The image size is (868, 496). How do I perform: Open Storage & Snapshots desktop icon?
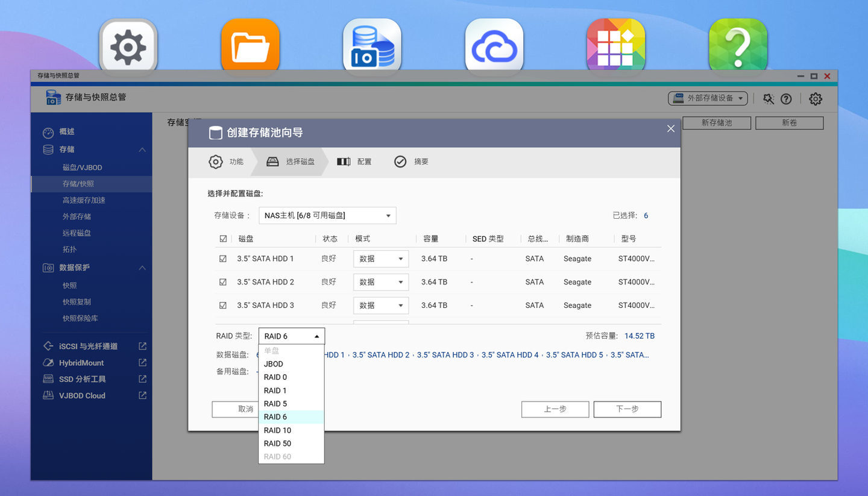click(372, 46)
